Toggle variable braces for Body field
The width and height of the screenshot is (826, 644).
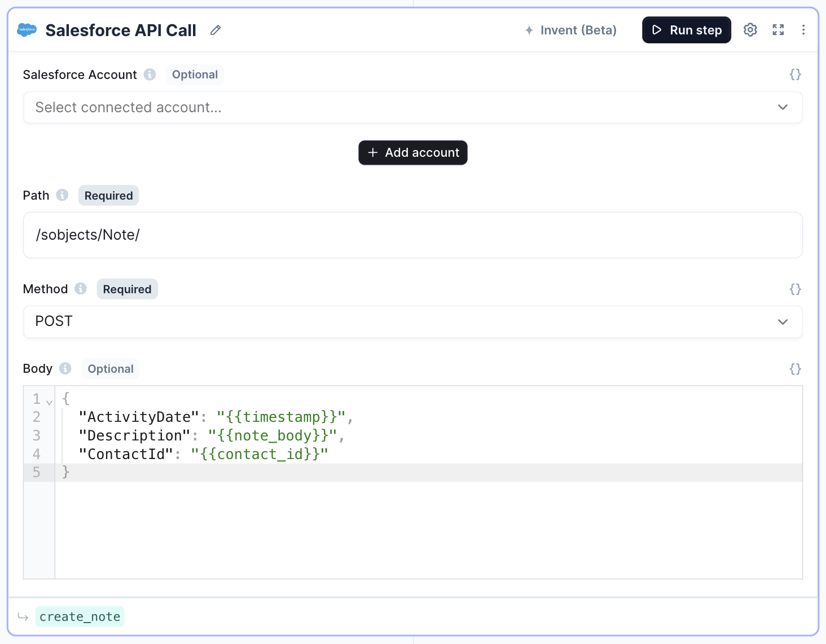(795, 369)
